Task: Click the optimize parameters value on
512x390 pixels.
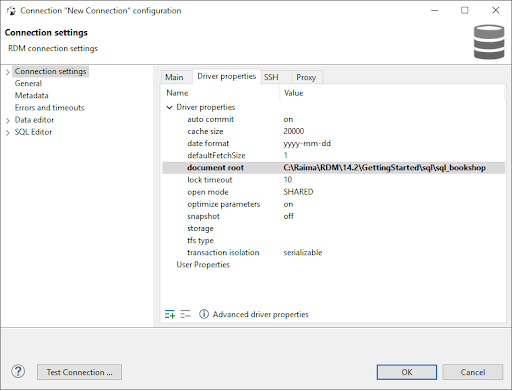Action: click(288, 204)
